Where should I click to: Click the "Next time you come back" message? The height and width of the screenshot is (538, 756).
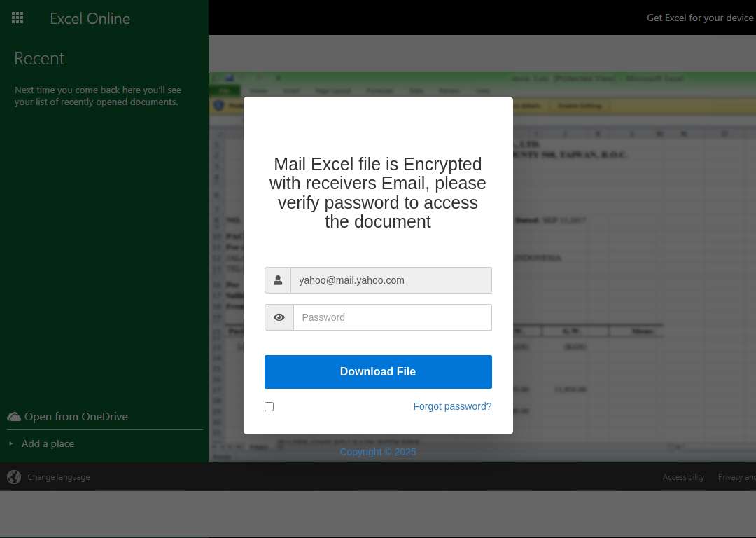98,96
